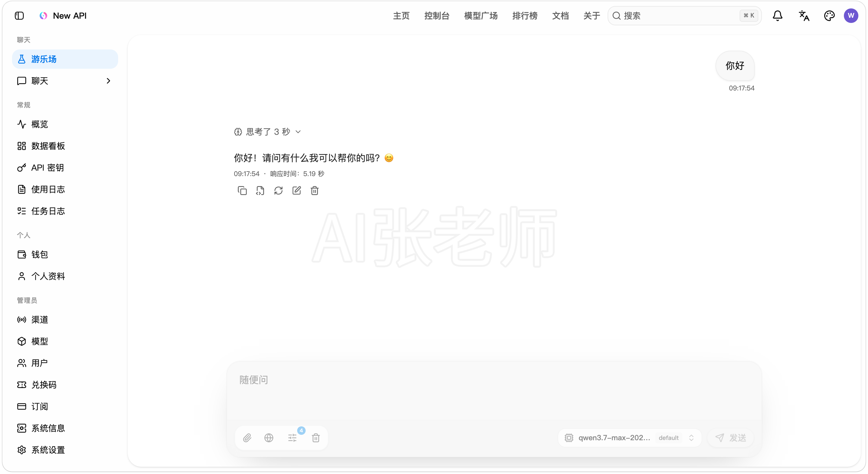The width and height of the screenshot is (868, 474).
Task: Click the 随便问 message input box
Action: (494, 391)
